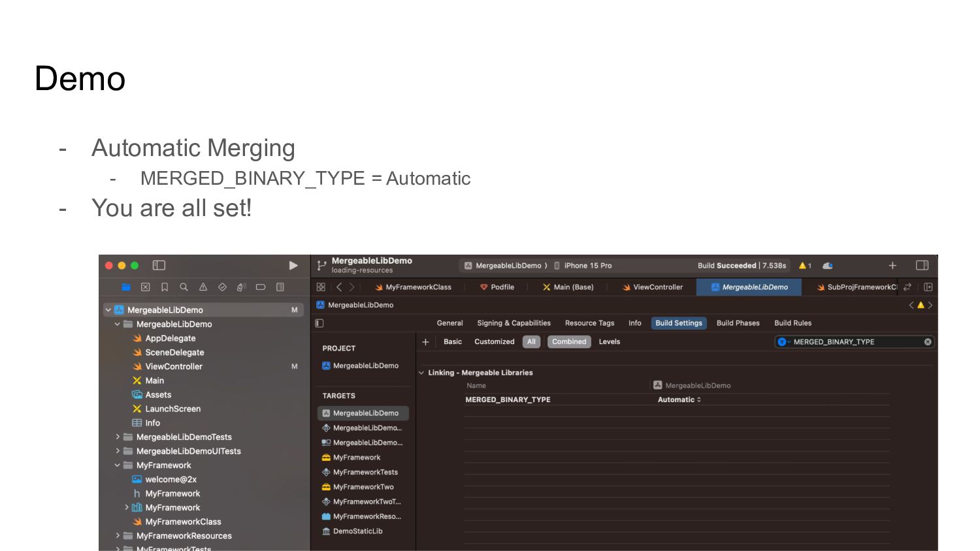
Task: Collapse the MyFramework folder in navigator
Action: click(118, 465)
